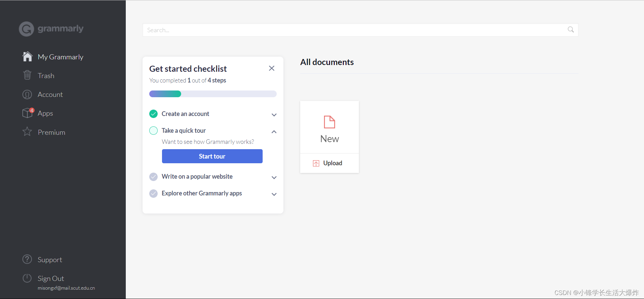Click the Take a quick tour step title

[x=184, y=131]
